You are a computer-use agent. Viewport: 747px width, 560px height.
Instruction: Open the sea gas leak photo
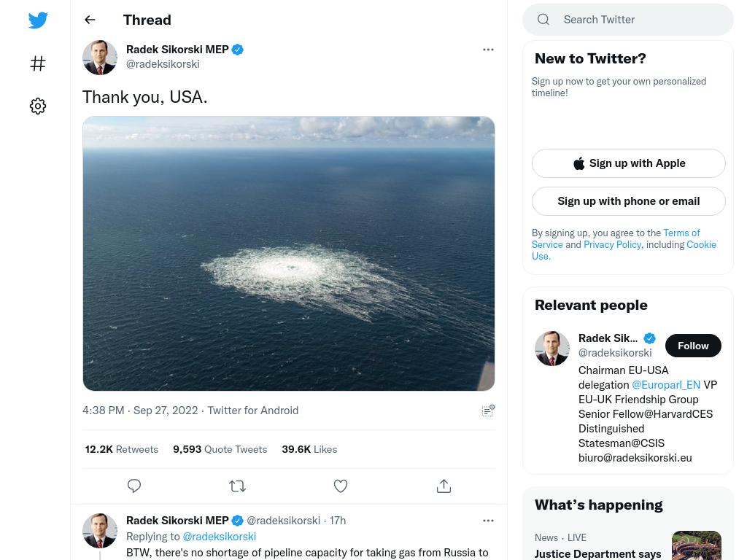tap(288, 253)
